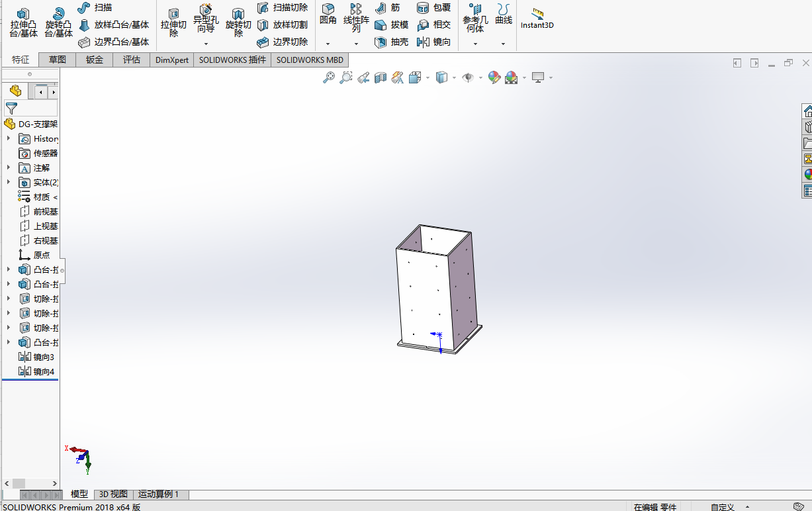The image size is (812, 511).
Task: Select the 圆角 (Fillet) tool
Action: (328, 15)
